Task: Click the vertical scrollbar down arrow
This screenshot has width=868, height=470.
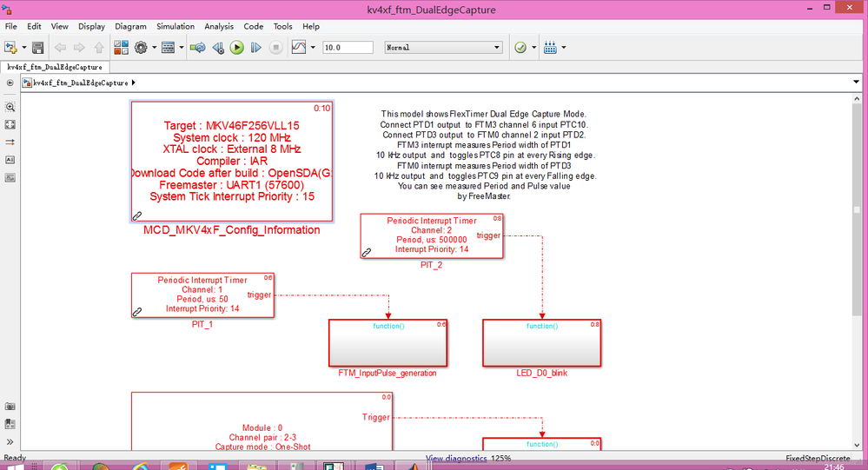Action: tap(857, 445)
